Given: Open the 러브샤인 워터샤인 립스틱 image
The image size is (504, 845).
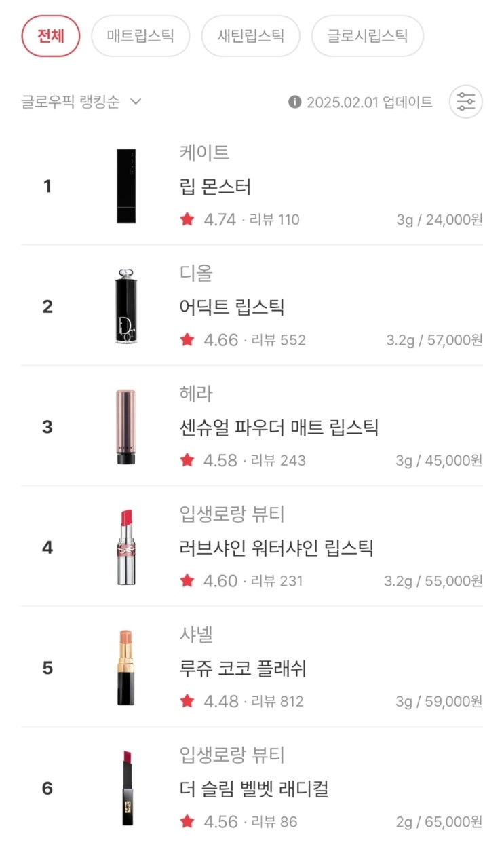Looking at the screenshot, I should 126,547.
